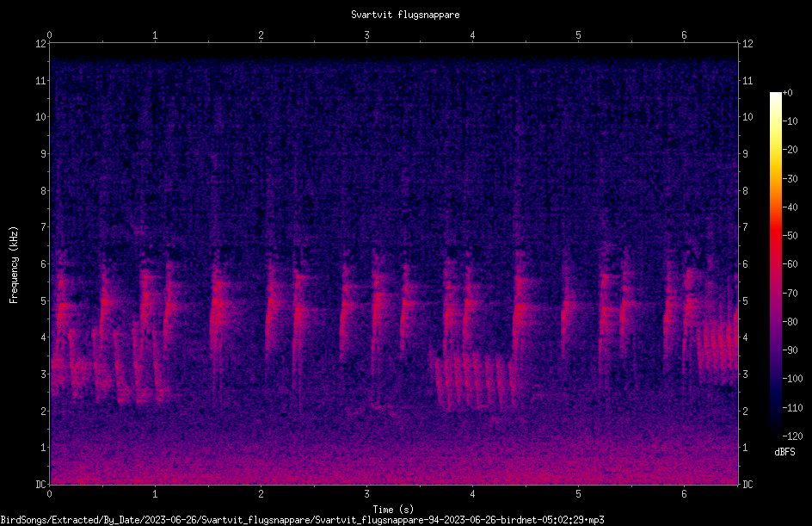The image size is (812, 526).
Task: Click the 'Time (s)' axis label
Action: [393, 510]
